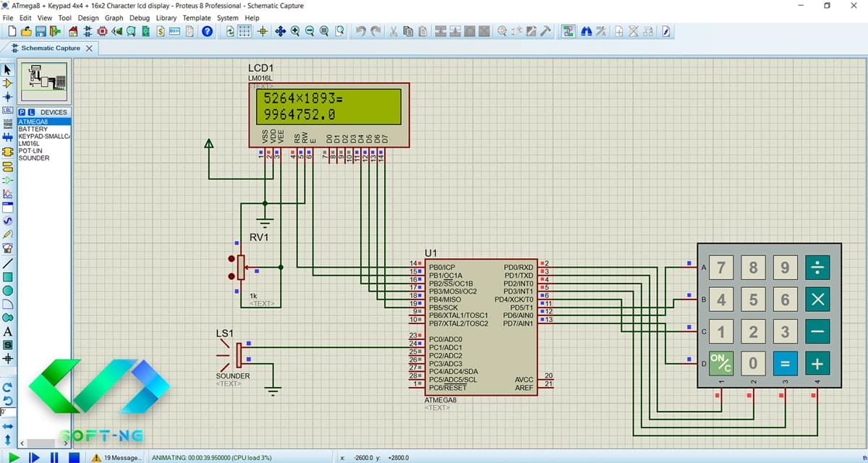Select ATMEGA8 in devices list

tap(44, 122)
